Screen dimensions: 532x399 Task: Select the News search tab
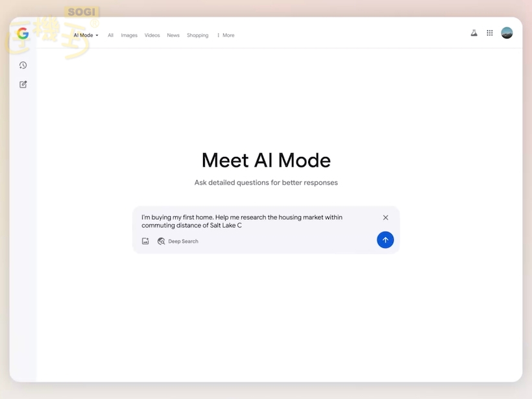pyautogui.click(x=173, y=35)
